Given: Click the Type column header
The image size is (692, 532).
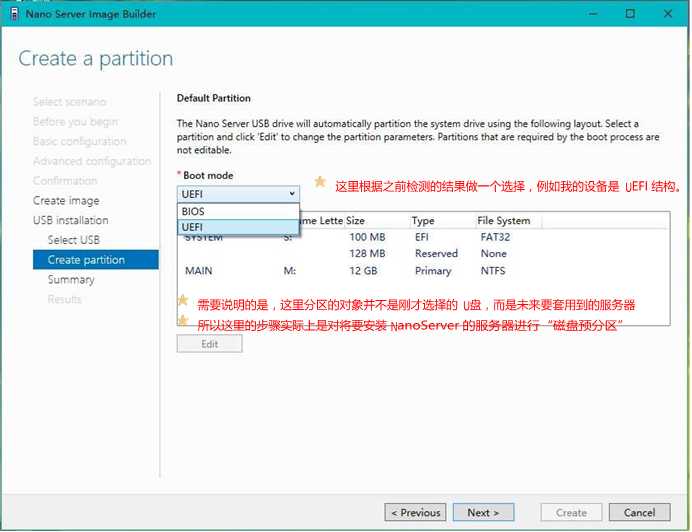Looking at the screenshot, I should [x=423, y=220].
